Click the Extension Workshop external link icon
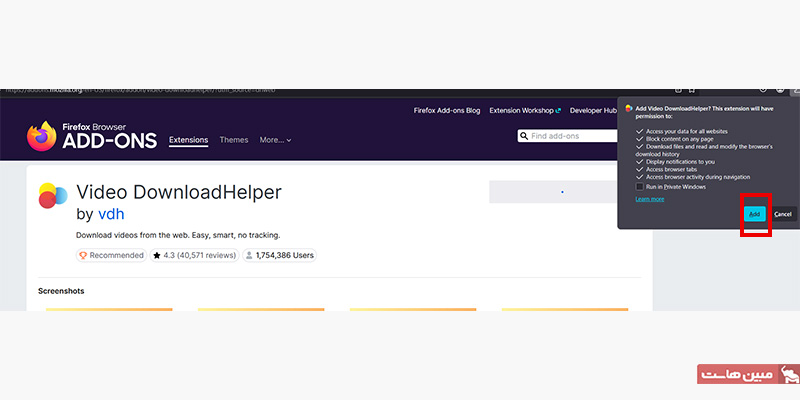The width and height of the screenshot is (800, 400). click(x=558, y=110)
